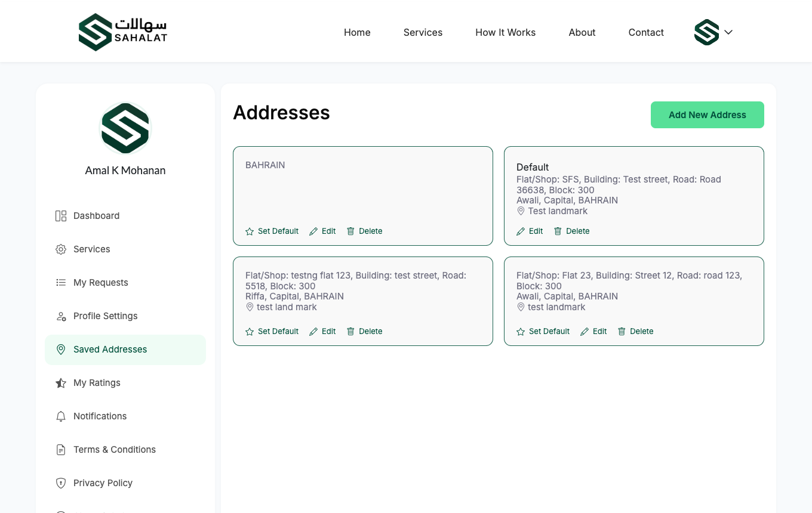
Task: Select the Saved Addresses sidebar item
Action: click(125, 350)
